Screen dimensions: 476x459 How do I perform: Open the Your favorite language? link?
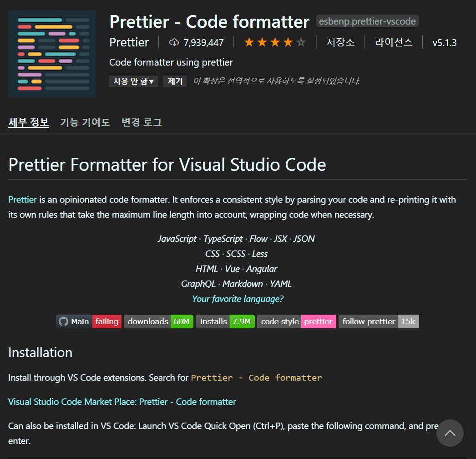coord(238,299)
